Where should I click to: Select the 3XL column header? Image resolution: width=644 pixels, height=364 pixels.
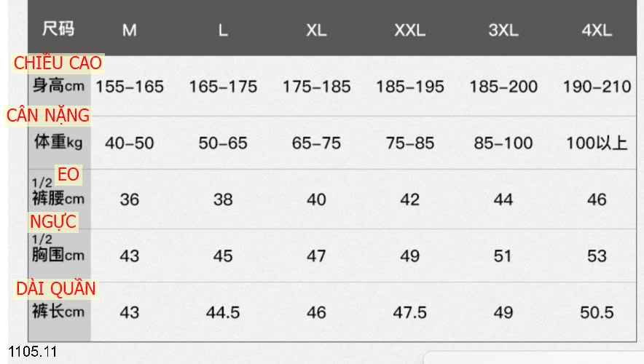click(503, 30)
